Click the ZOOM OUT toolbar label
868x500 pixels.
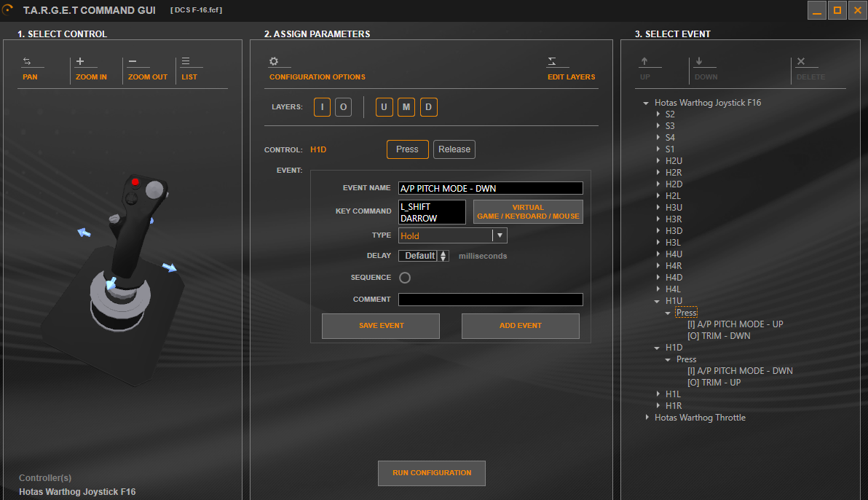[148, 77]
